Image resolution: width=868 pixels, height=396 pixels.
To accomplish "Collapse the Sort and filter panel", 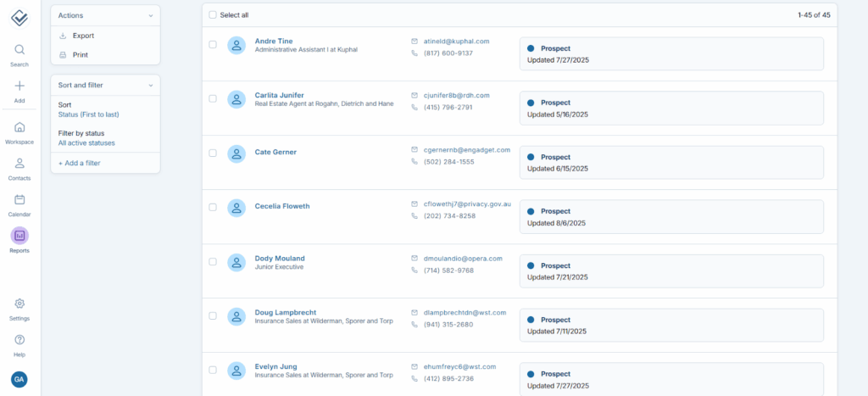I will tap(151, 86).
